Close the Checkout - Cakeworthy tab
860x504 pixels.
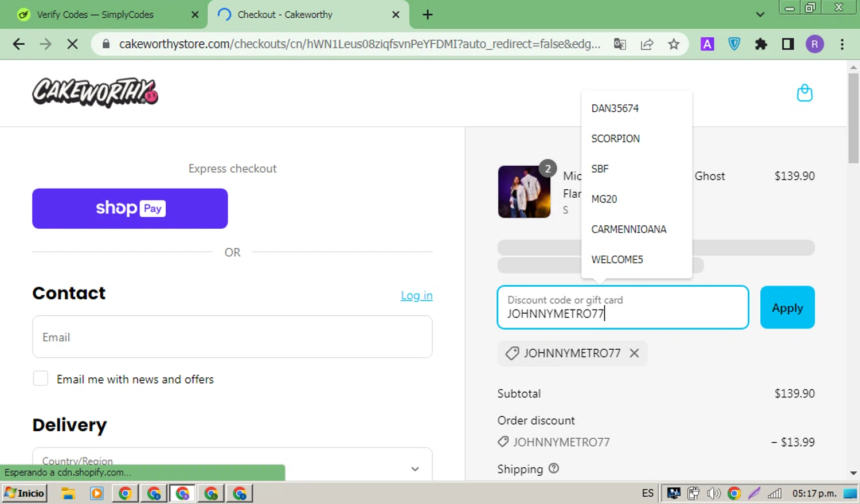click(x=396, y=15)
